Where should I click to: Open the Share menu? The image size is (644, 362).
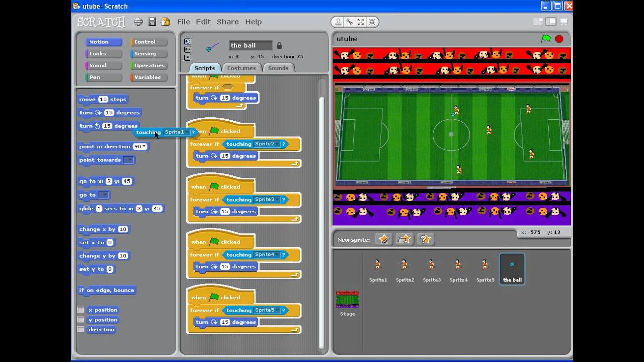coord(228,22)
